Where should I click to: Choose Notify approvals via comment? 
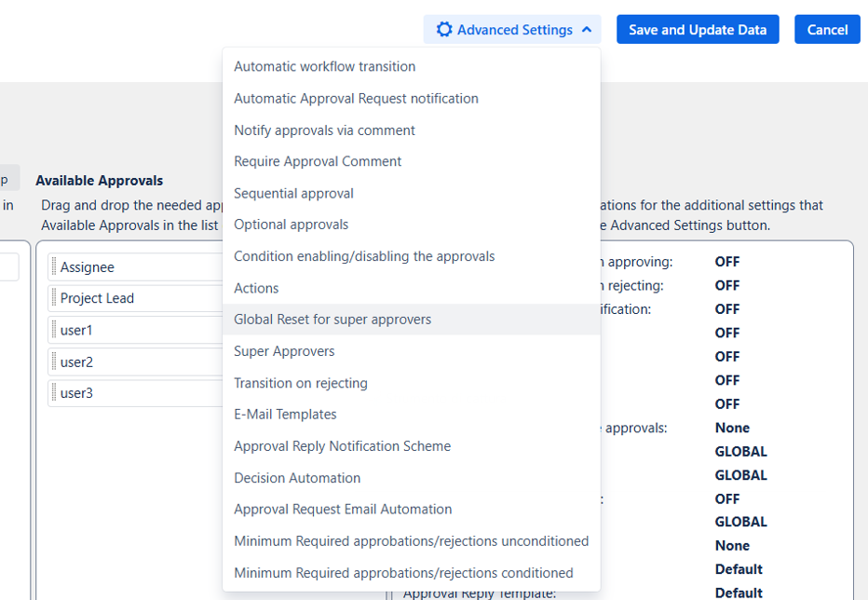pyautogui.click(x=324, y=130)
